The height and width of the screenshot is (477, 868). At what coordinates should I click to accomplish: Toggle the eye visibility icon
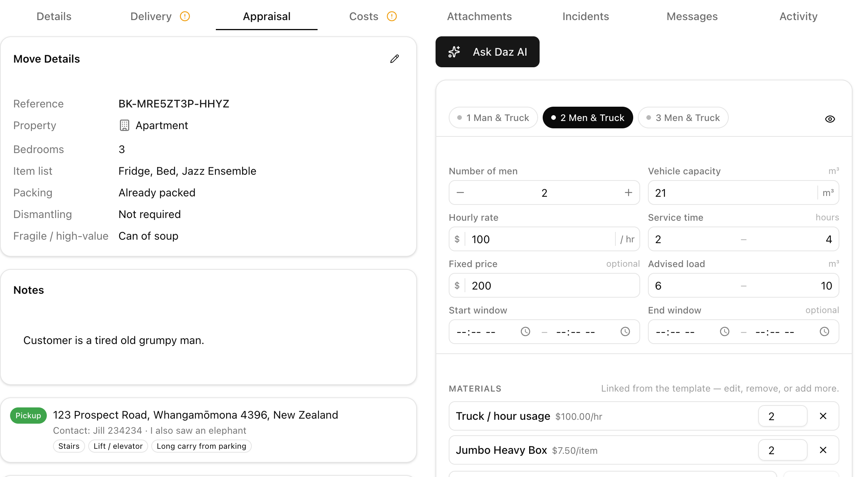tap(830, 119)
